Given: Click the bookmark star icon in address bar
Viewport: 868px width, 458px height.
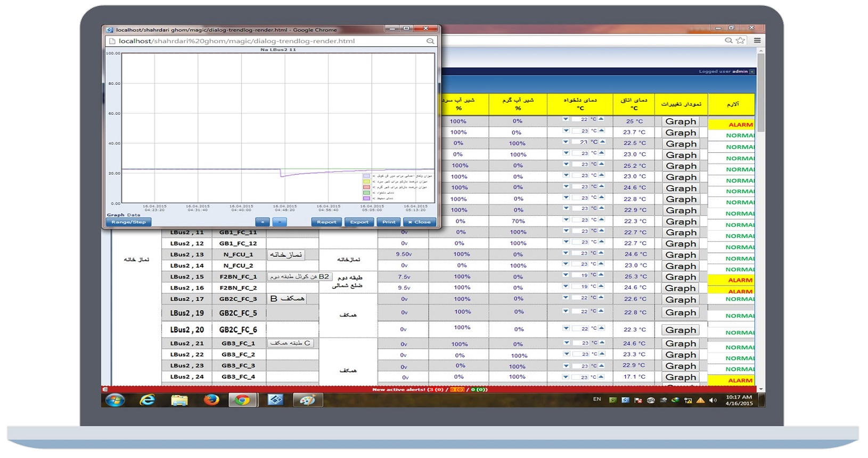Looking at the screenshot, I should [x=740, y=40].
